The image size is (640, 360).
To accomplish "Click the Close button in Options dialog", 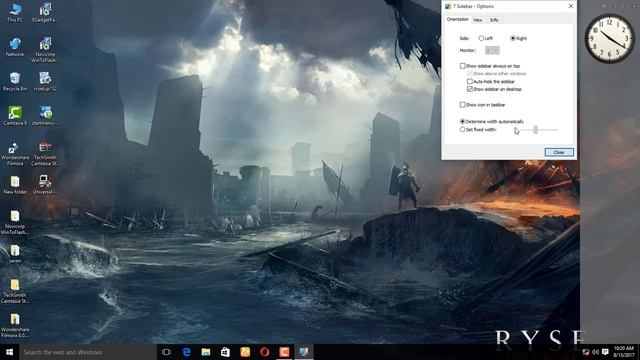I will click(x=559, y=152).
